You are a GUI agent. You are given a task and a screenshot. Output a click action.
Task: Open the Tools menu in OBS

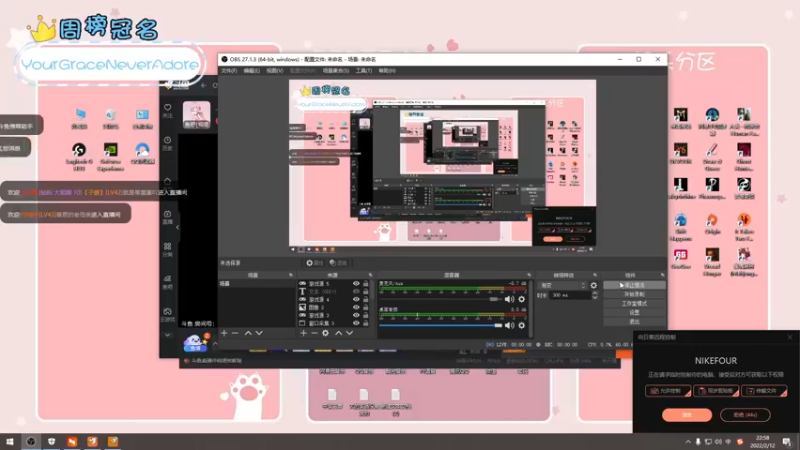pyautogui.click(x=364, y=71)
